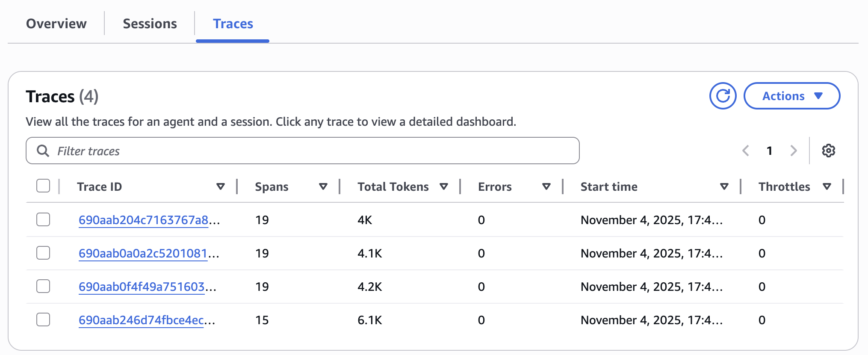Switch to the Sessions tab
This screenshot has width=868, height=355.
tap(150, 24)
